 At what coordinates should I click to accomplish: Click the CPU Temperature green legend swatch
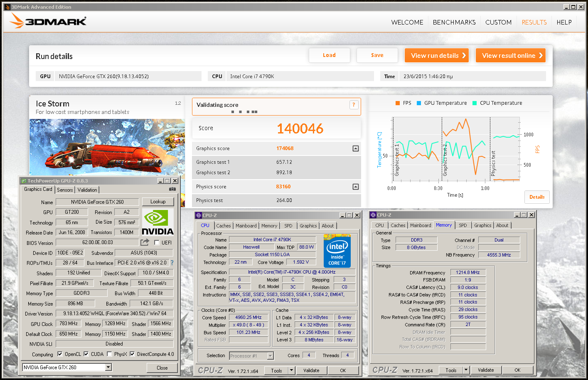pyautogui.click(x=475, y=103)
